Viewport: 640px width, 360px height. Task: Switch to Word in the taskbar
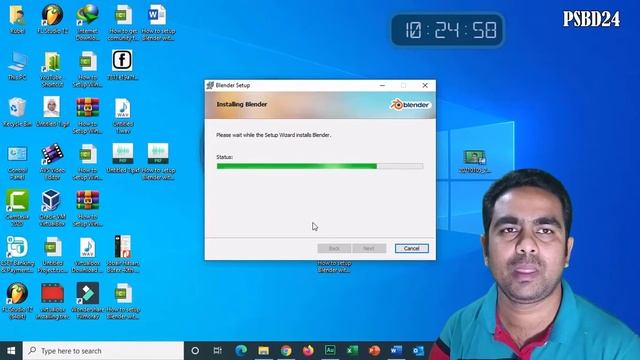point(396,351)
